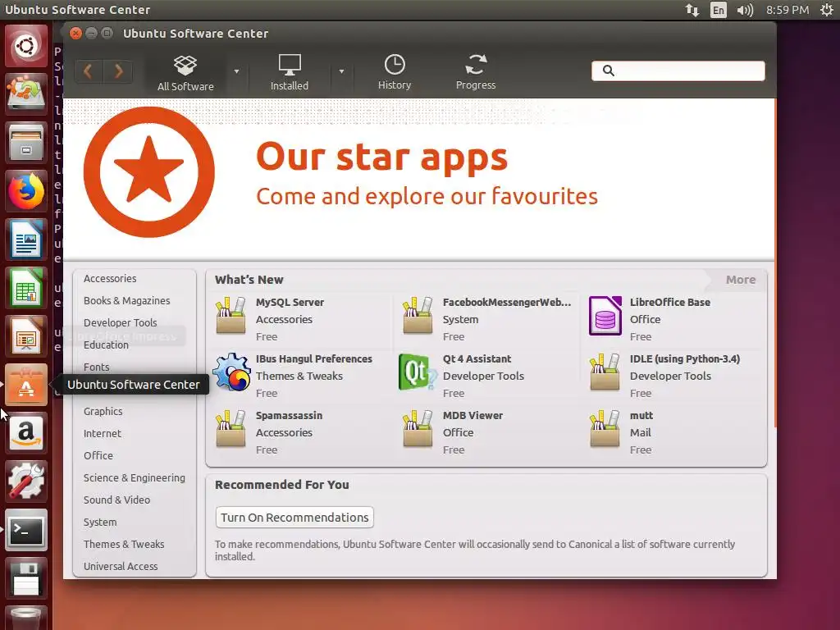Launch LibreOffice Calc from the launcher
840x630 pixels.
coord(26,288)
